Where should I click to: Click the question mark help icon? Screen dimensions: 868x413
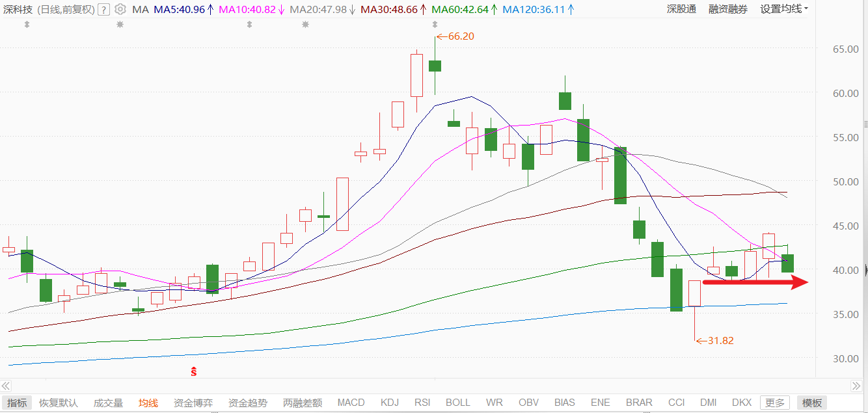(x=103, y=10)
